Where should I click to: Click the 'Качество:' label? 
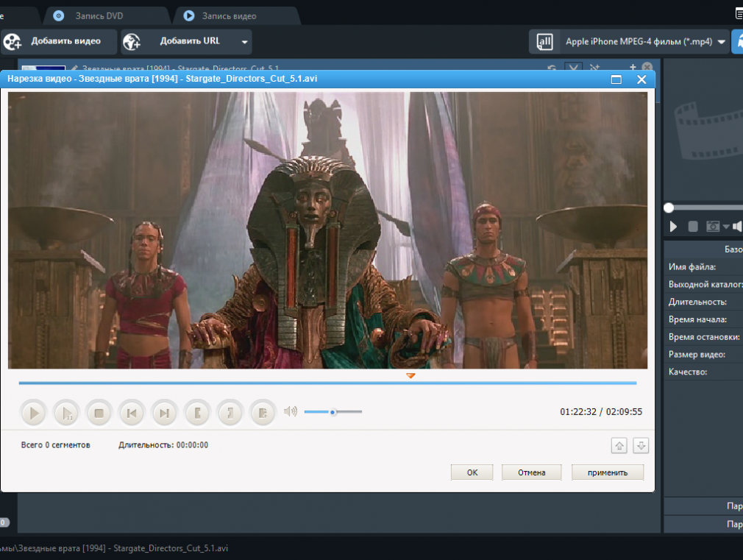tap(688, 372)
